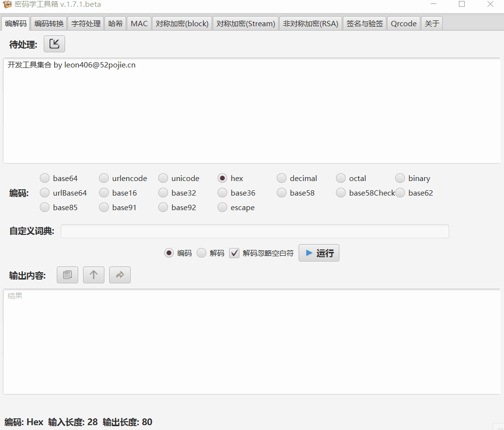Image resolution: width=504 pixels, height=430 pixels.
Task: Click the up-arrow icon to send output back
Action: (93, 275)
